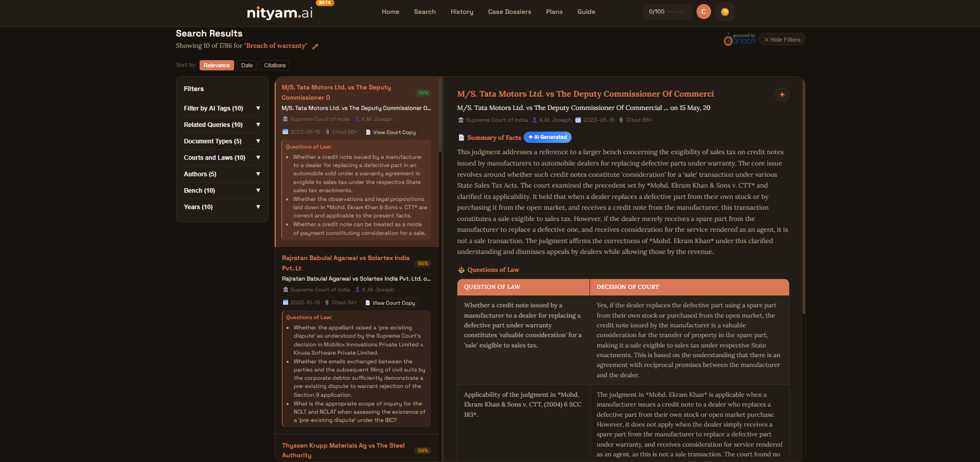Click citation icon beside Cited 34×
The height and width of the screenshot is (462, 980).
[327, 303]
